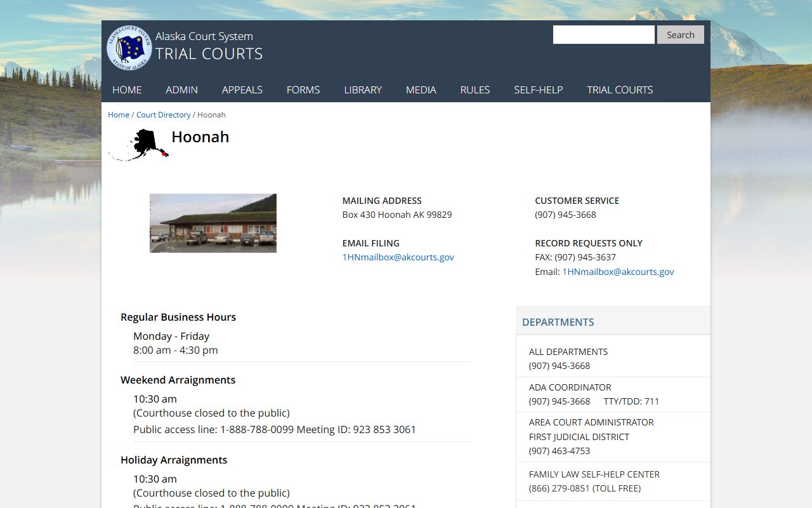812x508 pixels.
Task: Click the record requests email link
Action: click(619, 272)
